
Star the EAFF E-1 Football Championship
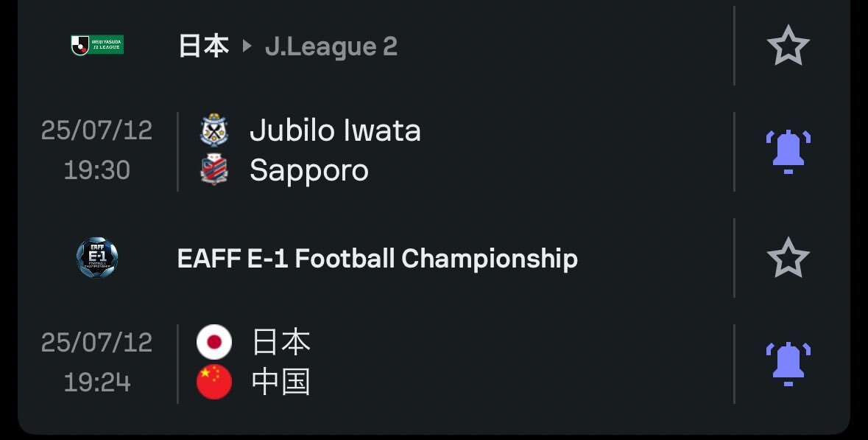click(788, 259)
